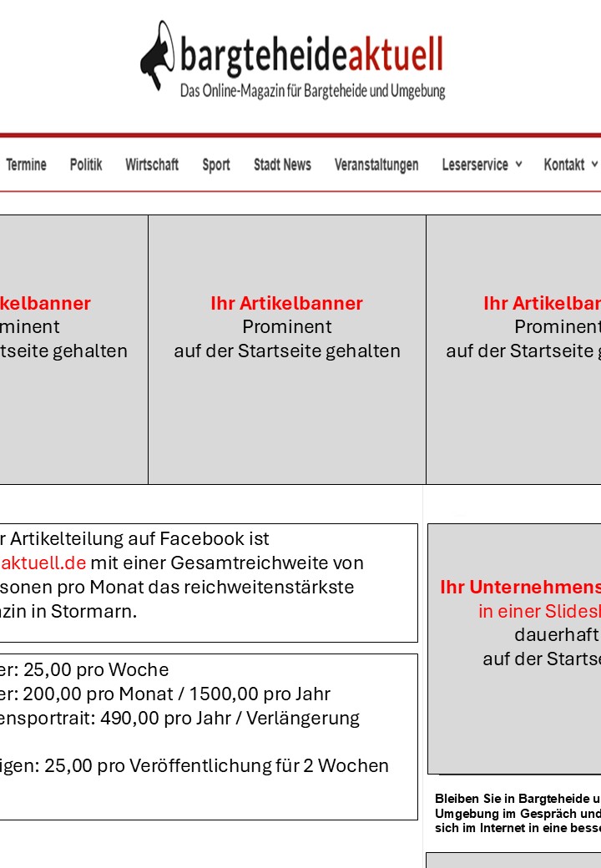The width and height of the screenshot is (601, 868).
Task: Open the Termine menu item
Action: click(x=26, y=164)
